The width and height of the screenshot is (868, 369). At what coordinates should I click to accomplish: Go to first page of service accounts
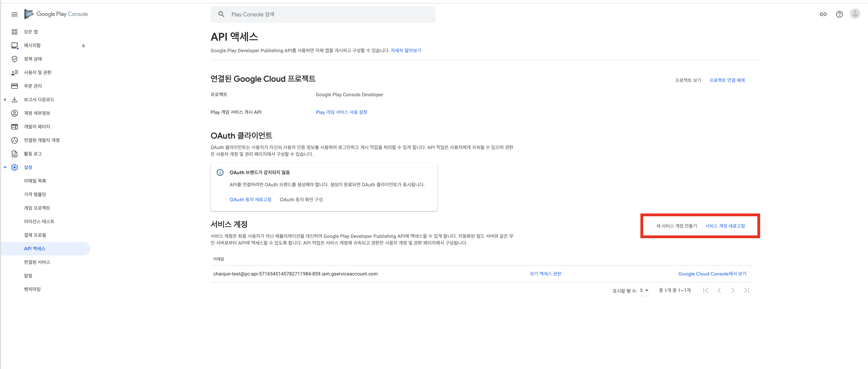click(706, 290)
